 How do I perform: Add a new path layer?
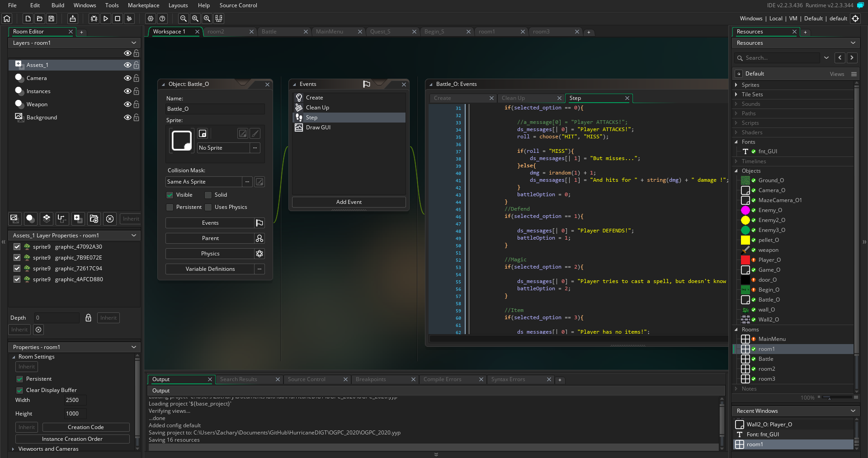[x=61, y=219]
